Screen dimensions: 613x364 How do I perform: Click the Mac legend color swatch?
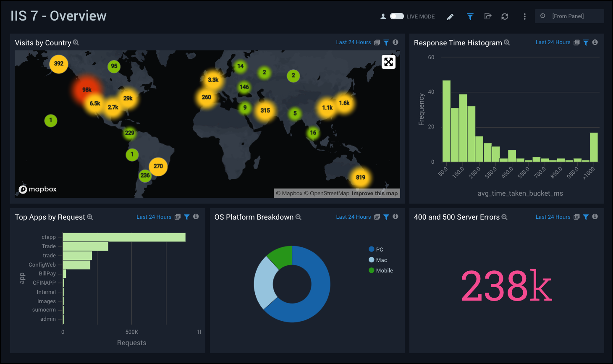[371, 260]
